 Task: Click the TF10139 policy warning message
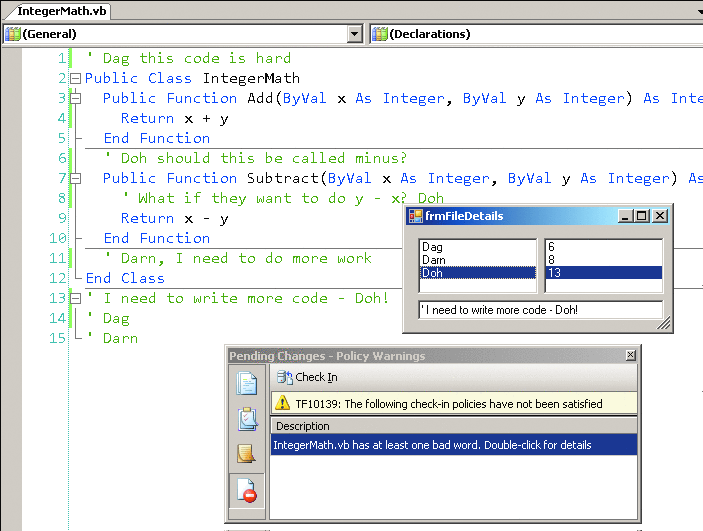tap(449, 404)
